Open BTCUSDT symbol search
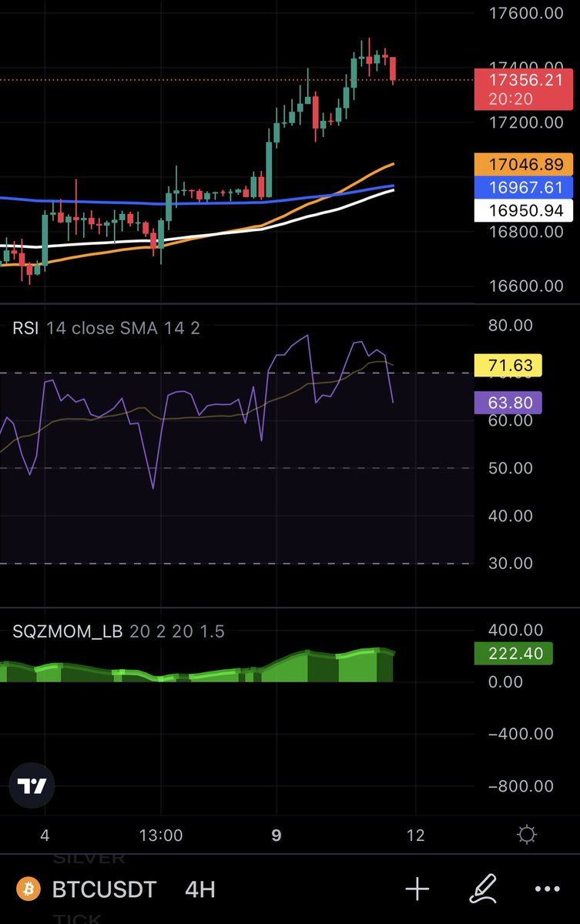This screenshot has width=580, height=924. click(104, 890)
